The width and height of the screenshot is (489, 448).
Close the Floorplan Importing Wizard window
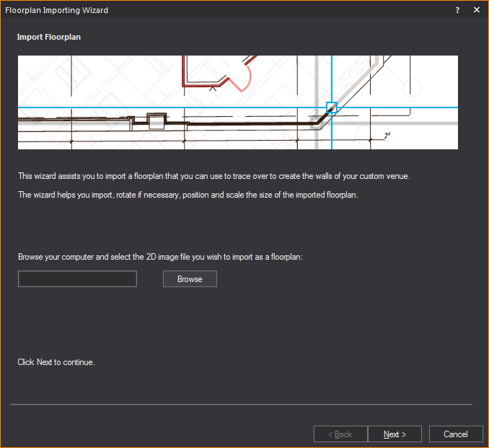click(477, 10)
